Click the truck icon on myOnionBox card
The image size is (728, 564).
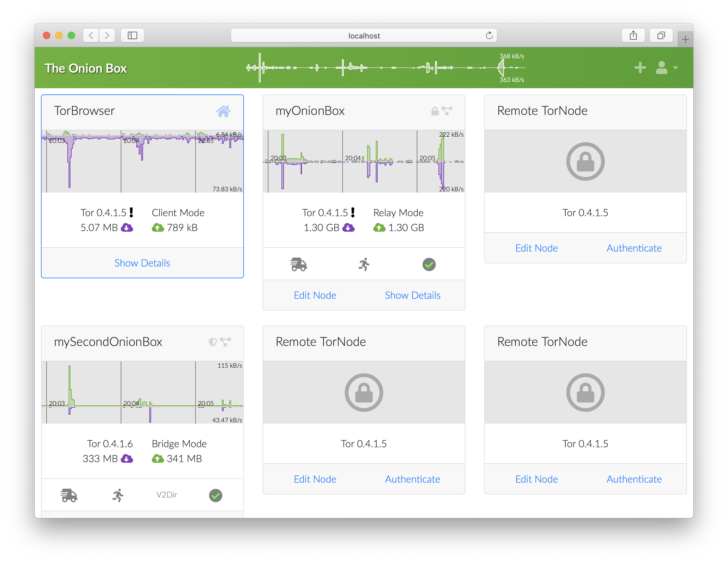(x=298, y=265)
